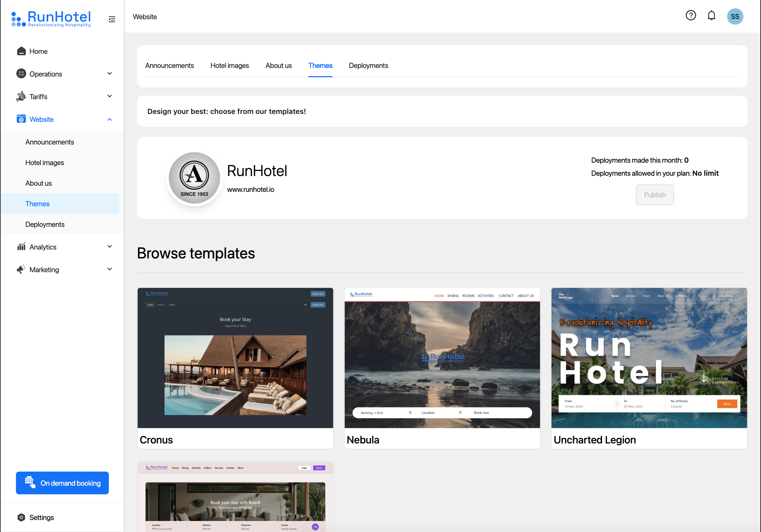Viewport: 761px width, 532px height.
Task: Switch to the About us tab
Action: (279, 66)
